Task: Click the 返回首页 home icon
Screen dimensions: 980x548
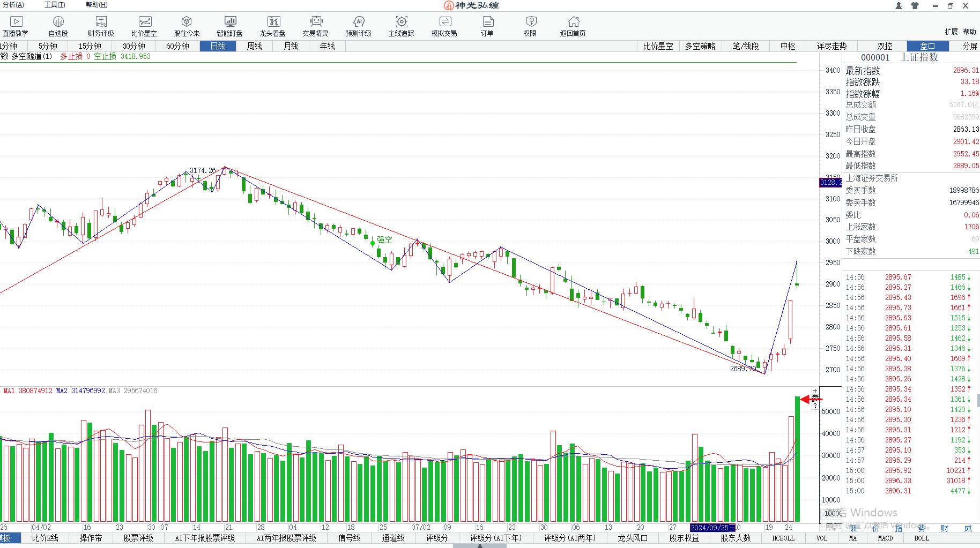Action: [x=573, y=26]
